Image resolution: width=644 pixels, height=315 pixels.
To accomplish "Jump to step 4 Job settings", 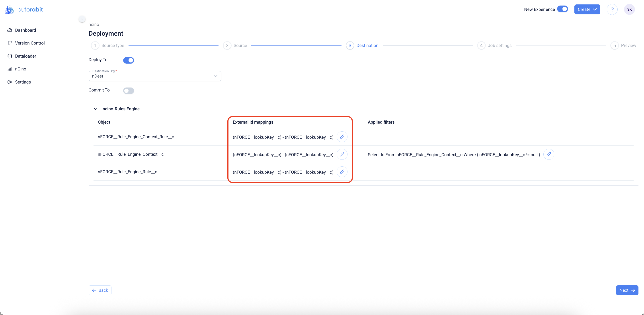I will point(494,45).
